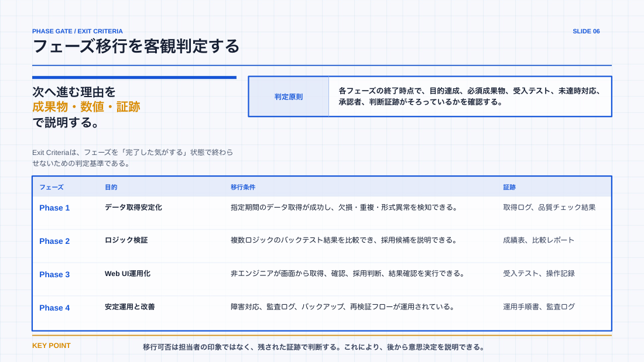The width and height of the screenshot is (644, 362).
Task: Click the '移行条件' column header
Action: (243, 187)
